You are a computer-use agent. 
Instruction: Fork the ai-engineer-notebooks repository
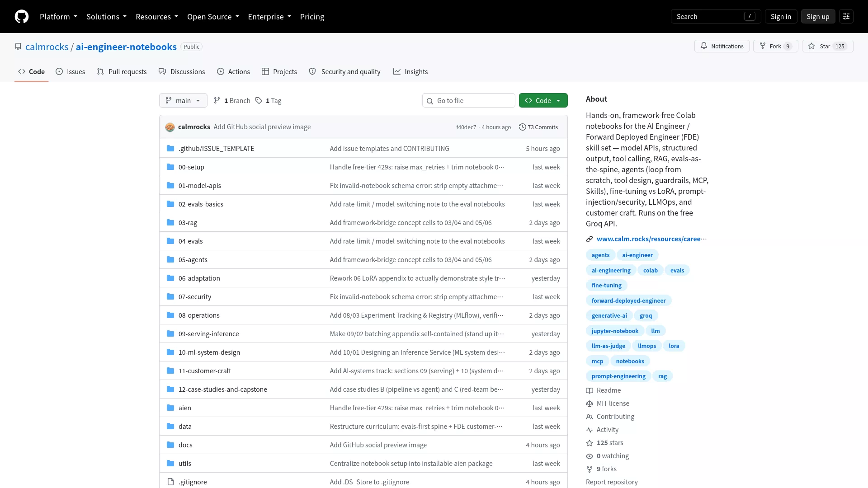776,46
